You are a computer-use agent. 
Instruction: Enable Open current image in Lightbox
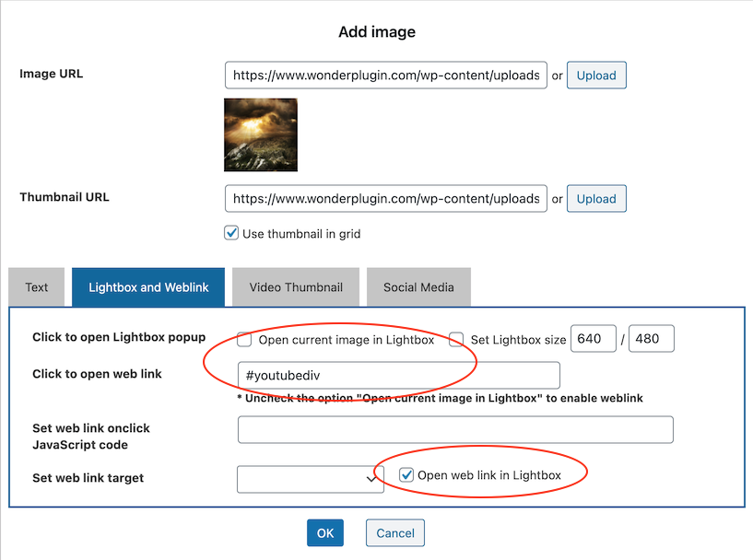pos(244,340)
